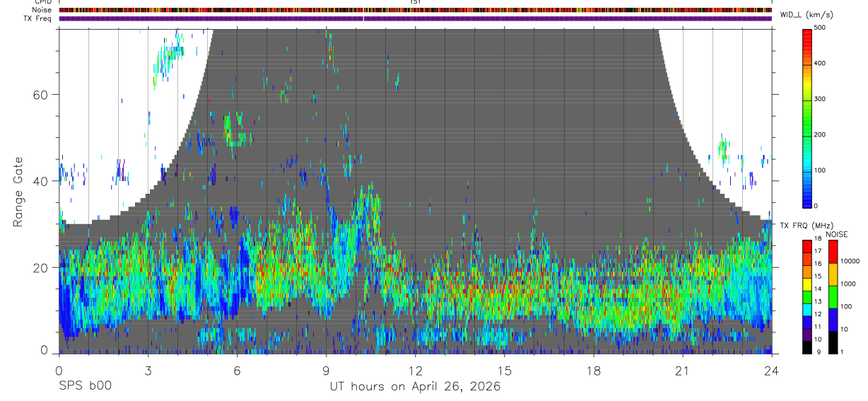Click the 6 hour tick on UT axis
The height and width of the screenshot is (401, 868).
coord(237,370)
